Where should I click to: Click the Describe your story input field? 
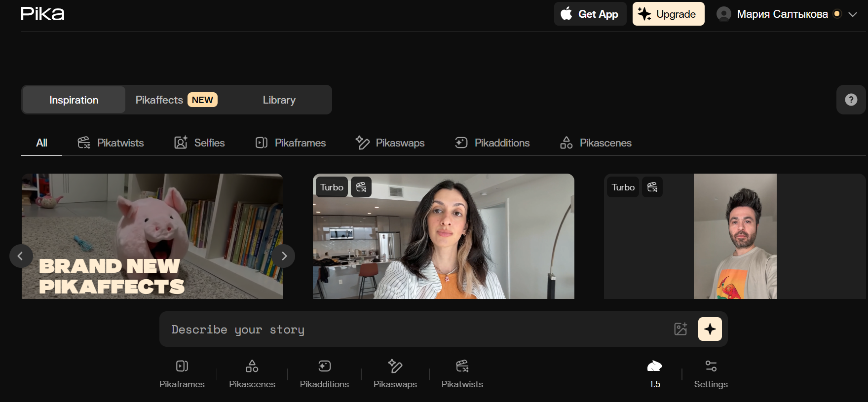(415, 329)
